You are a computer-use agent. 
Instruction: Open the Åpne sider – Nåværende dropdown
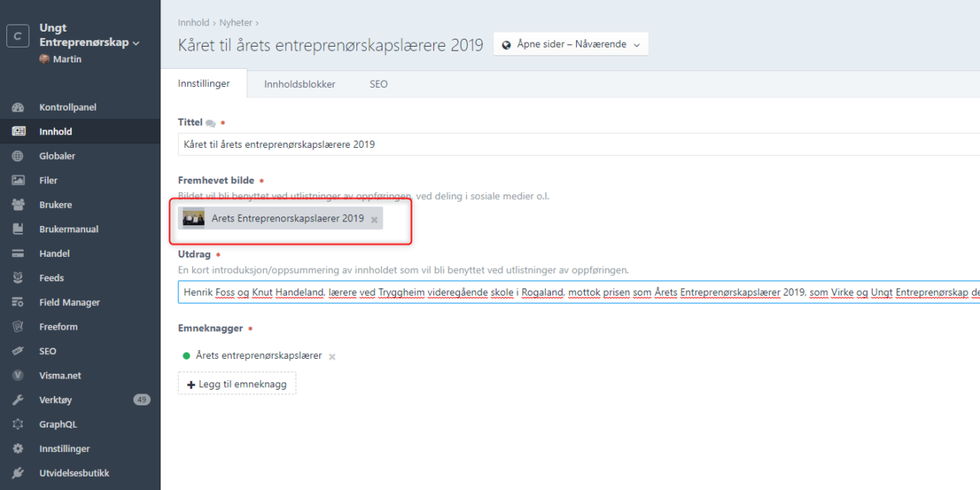coord(571,44)
